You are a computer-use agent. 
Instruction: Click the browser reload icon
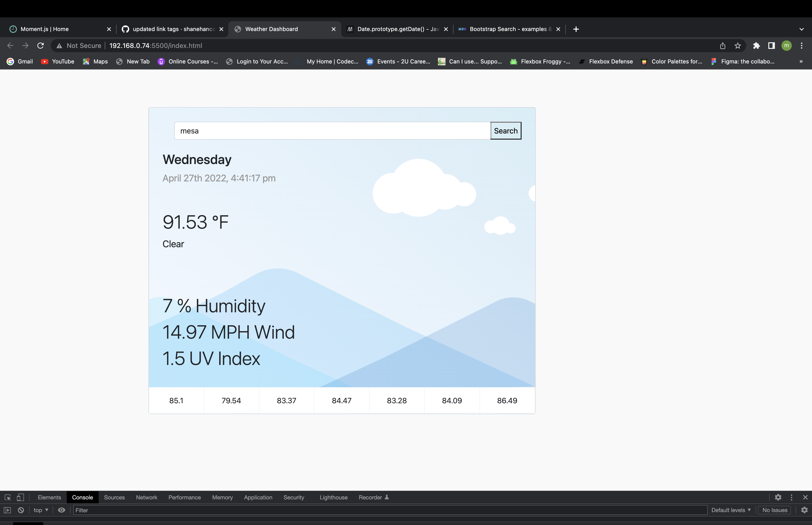click(x=41, y=46)
